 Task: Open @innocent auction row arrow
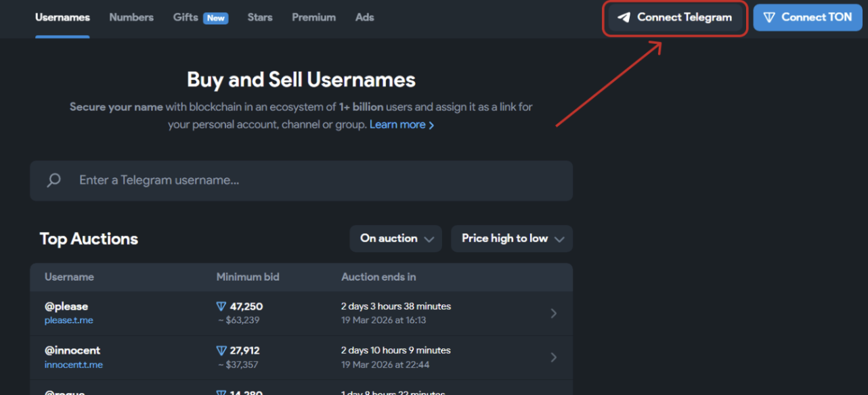553,357
